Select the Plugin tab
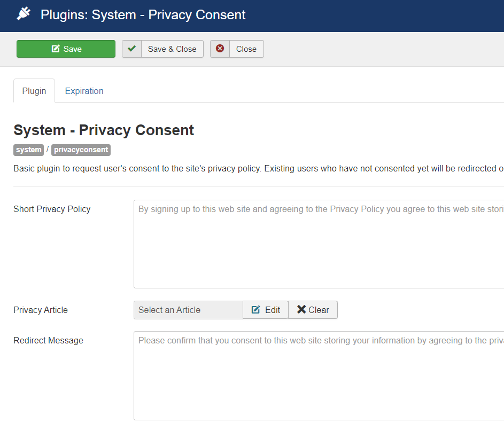 point(34,91)
